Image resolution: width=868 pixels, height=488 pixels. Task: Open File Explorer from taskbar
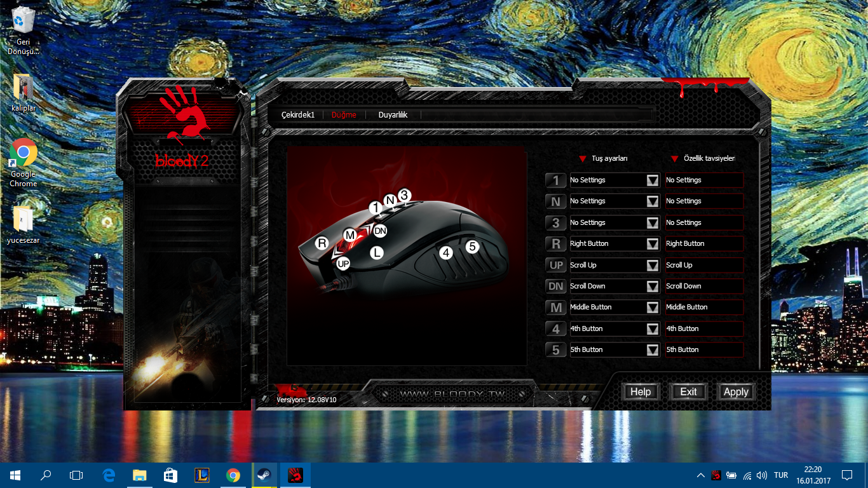[x=140, y=475]
